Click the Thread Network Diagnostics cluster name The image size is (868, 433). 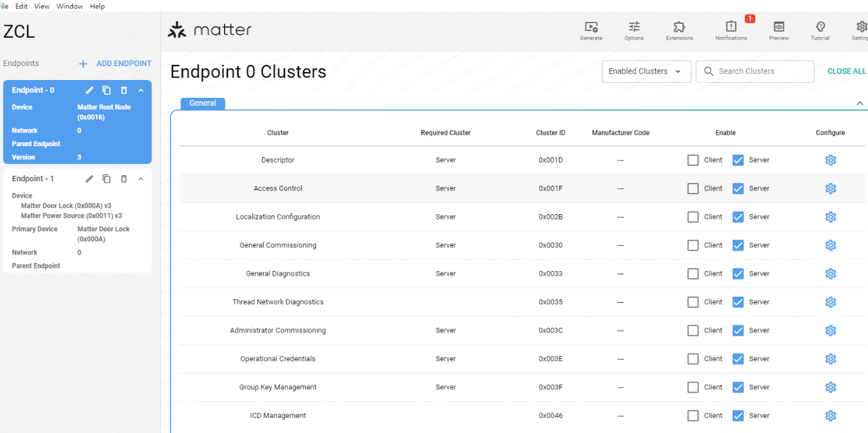point(278,302)
